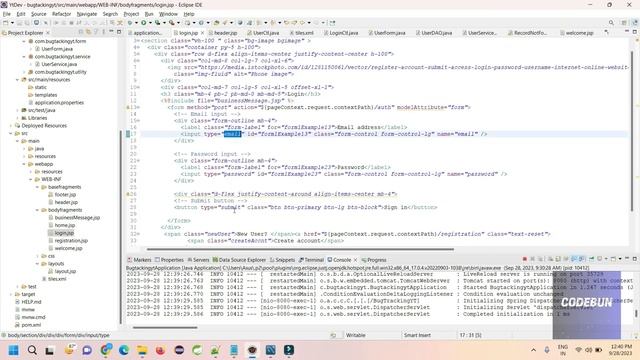This screenshot has height=360, width=640.
Task: Collapse the WEB-INF folder node
Action: point(31,179)
